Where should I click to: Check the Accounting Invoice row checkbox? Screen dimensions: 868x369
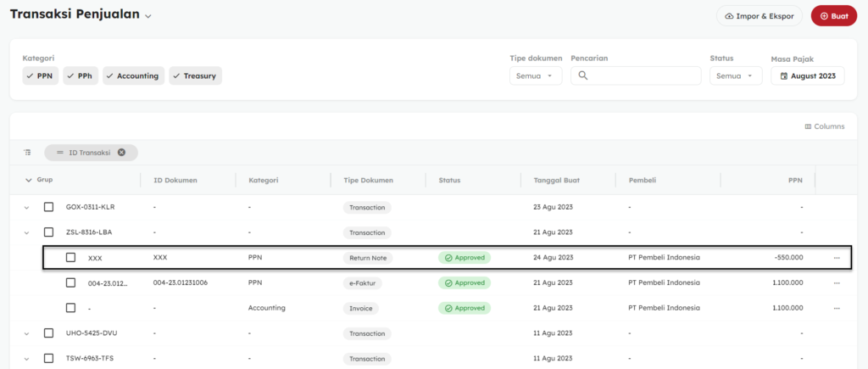[70, 307]
